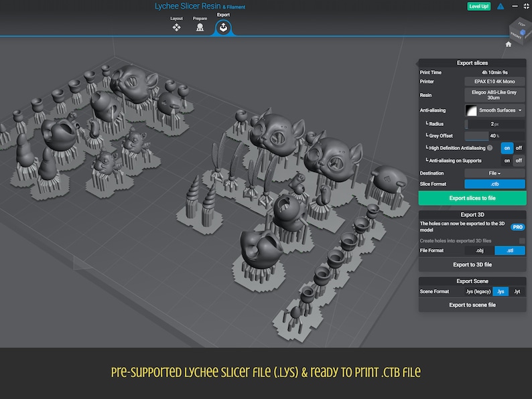Collapse the Export Scene panel header
The height and width of the screenshot is (399, 532).
[x=472, y=281]
